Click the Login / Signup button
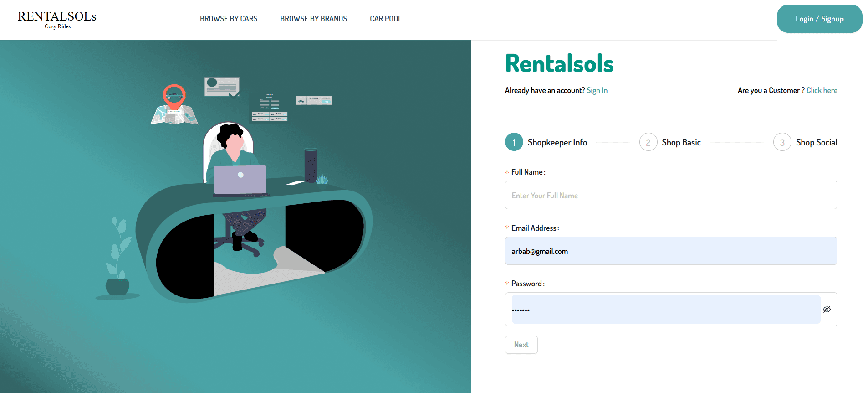Image resolution: width=868 pixels, height=393 pixels. (x=819, y=19)
